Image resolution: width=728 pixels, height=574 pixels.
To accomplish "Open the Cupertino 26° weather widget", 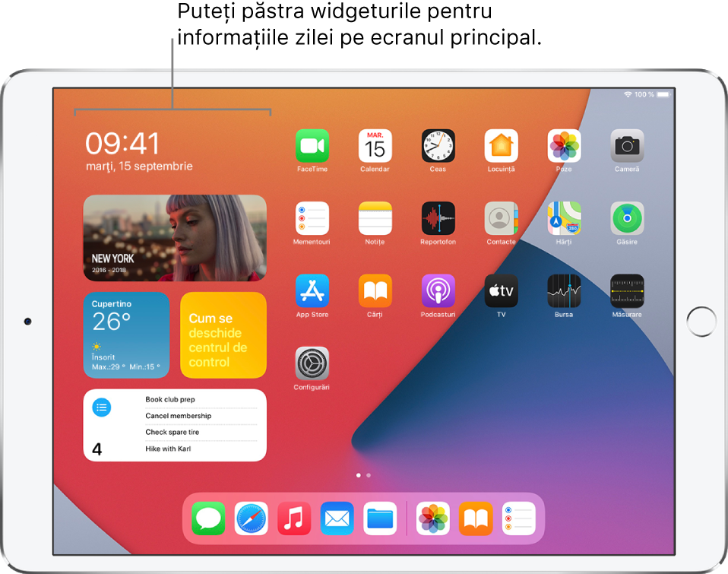I will coord(126,335).
